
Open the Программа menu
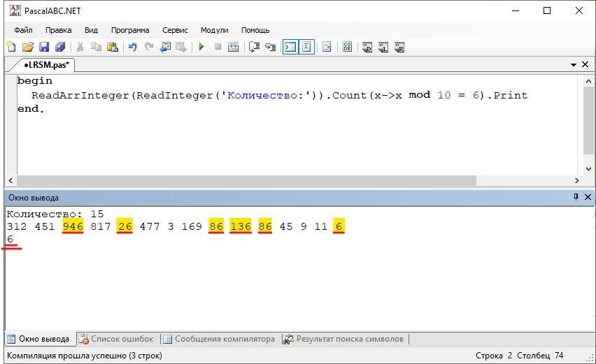130,30
